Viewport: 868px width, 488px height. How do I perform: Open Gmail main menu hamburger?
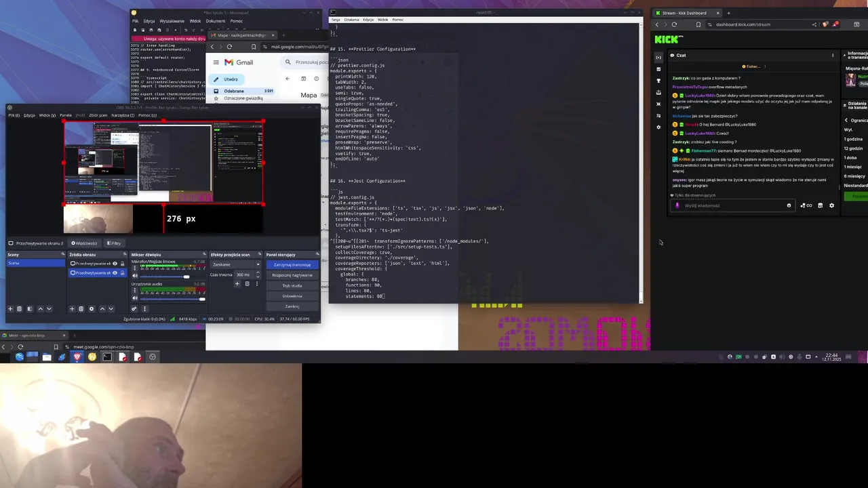[216, 62]
